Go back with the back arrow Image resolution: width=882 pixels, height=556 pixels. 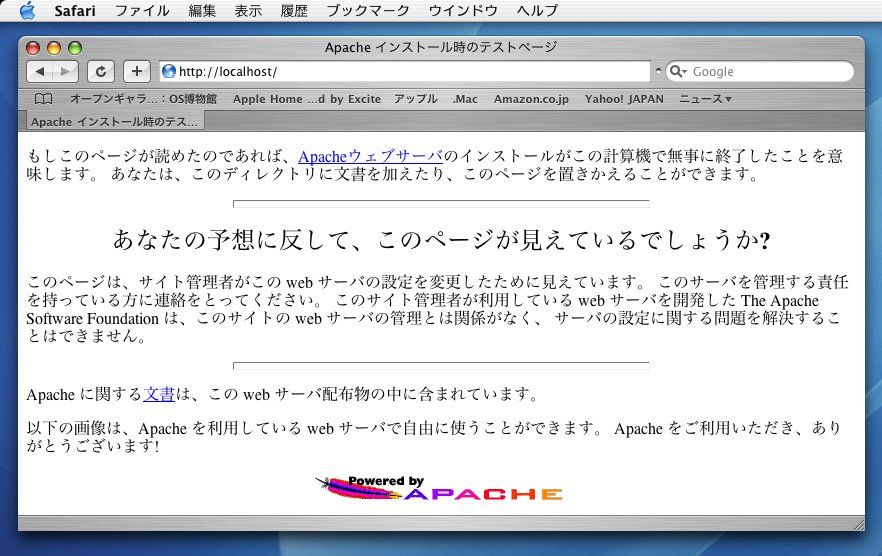39,71
